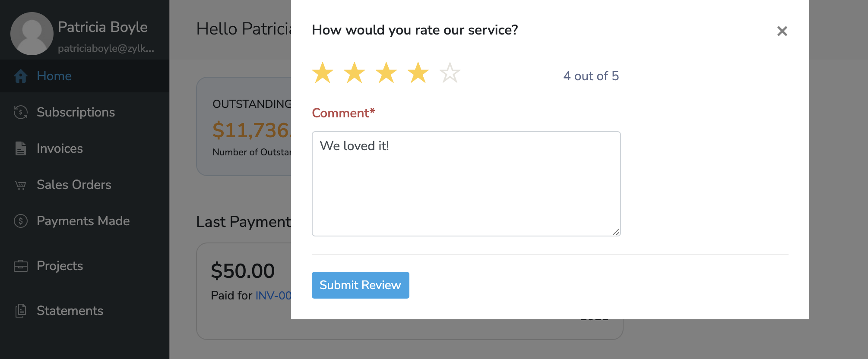The image size is (868, 359).
Task: Click into the Comment text area
Action: 466,183
